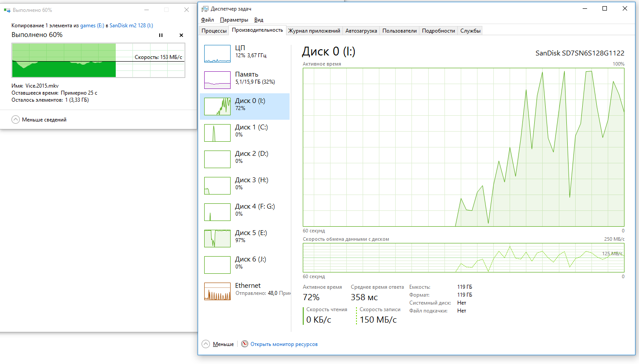Click Открыть монитор ресурсов link
Screen dimensions: 639x364
[x=284, y=344]
